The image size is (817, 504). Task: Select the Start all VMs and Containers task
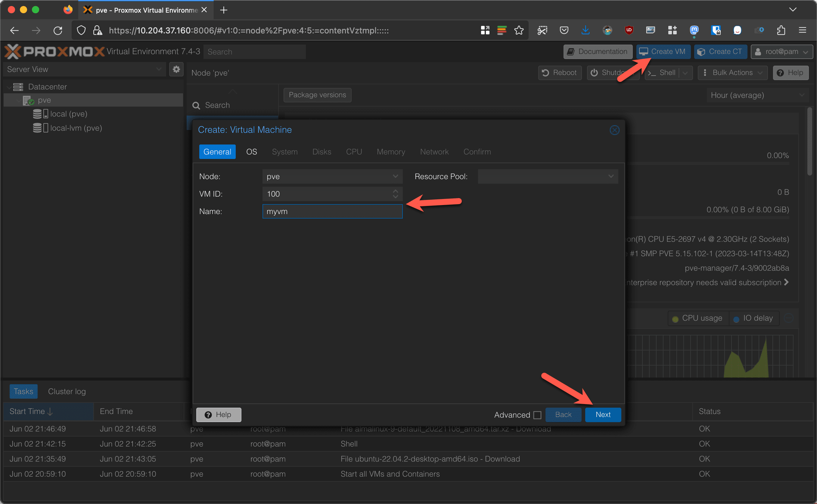pos(408,474)
